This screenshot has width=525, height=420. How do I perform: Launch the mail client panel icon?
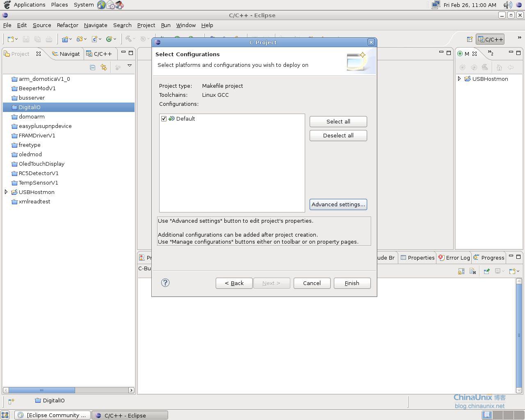(110, 5)
